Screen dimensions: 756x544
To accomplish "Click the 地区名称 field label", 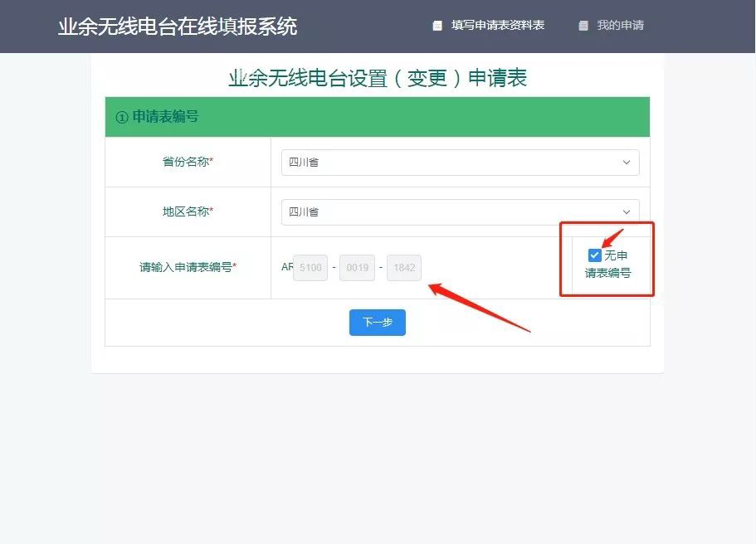I will 188,212.
